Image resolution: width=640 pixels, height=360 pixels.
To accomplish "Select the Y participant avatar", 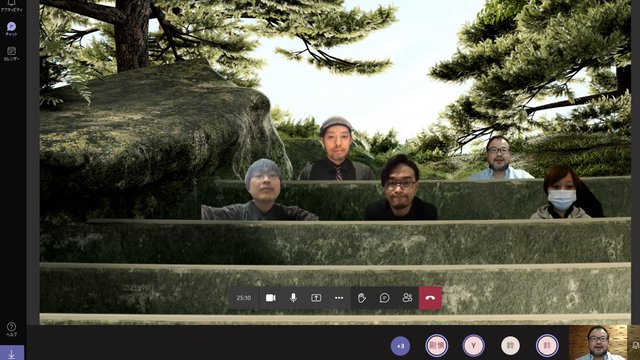I will [473, 346].
